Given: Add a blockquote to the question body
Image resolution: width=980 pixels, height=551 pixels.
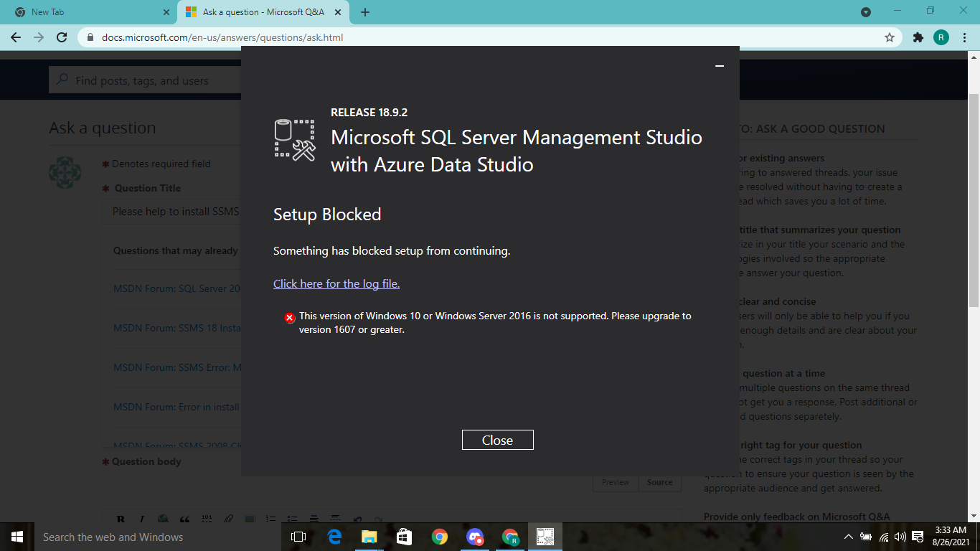Looking at the screenshot, I should (x=184, y=519).
